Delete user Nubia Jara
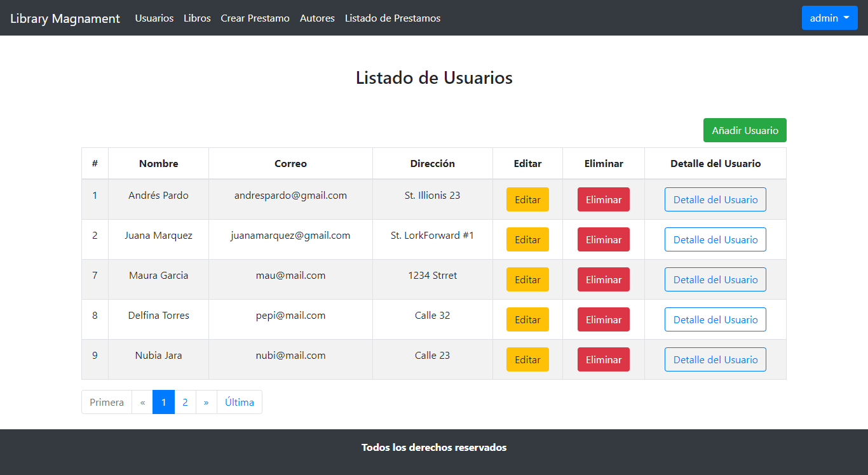The width and height of the screenshot is (868, 475). click(x=604, y=359)
